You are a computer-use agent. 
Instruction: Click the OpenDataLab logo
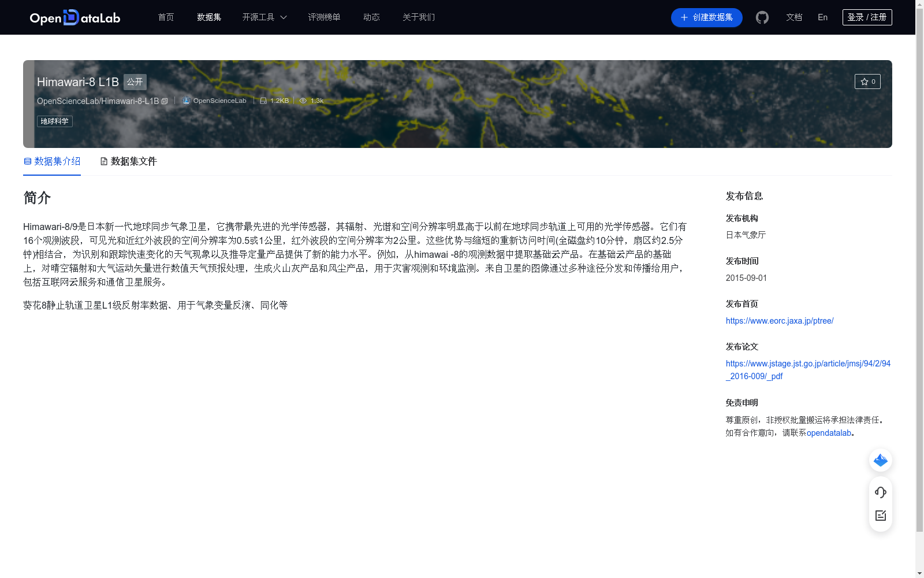point(75,17)
